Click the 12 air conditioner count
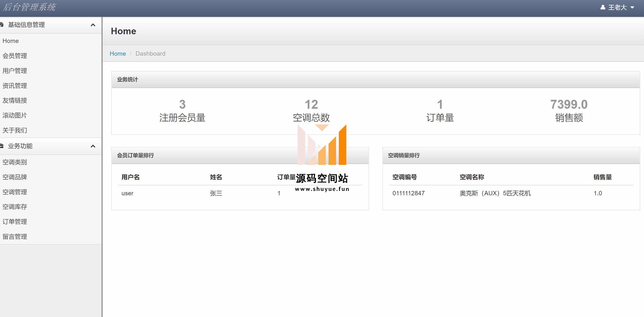This screenshot has height=317, width=644. coord(311,104)
